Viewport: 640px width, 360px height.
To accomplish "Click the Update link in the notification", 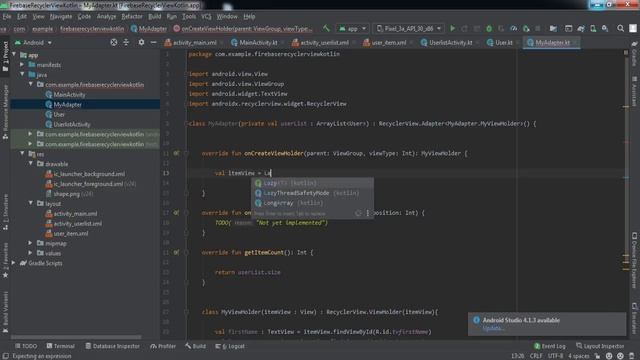I will coord(492,329).
